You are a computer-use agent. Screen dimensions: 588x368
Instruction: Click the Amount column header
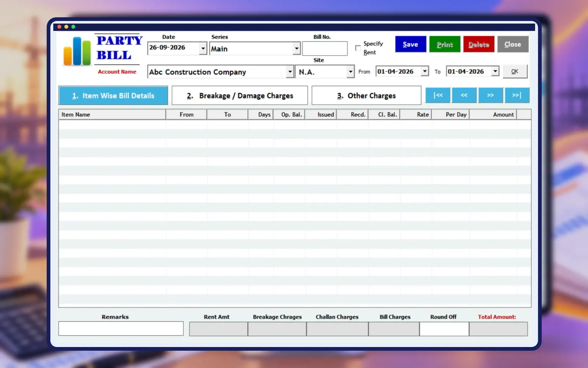point(493,114)
